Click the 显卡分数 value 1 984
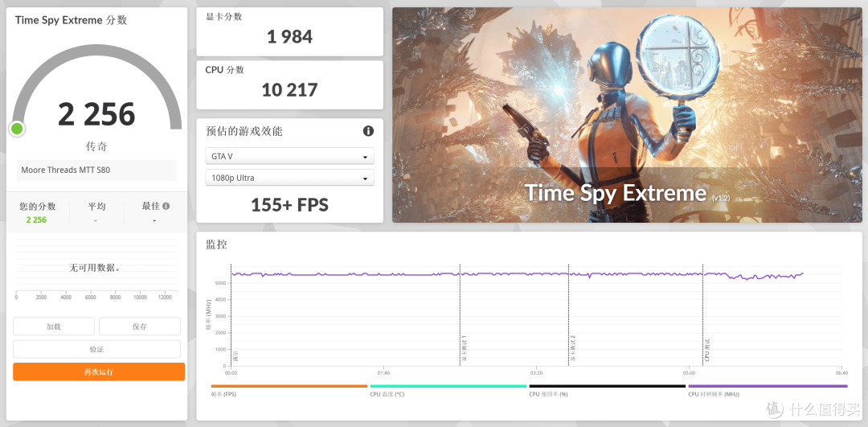 (289, 37)
